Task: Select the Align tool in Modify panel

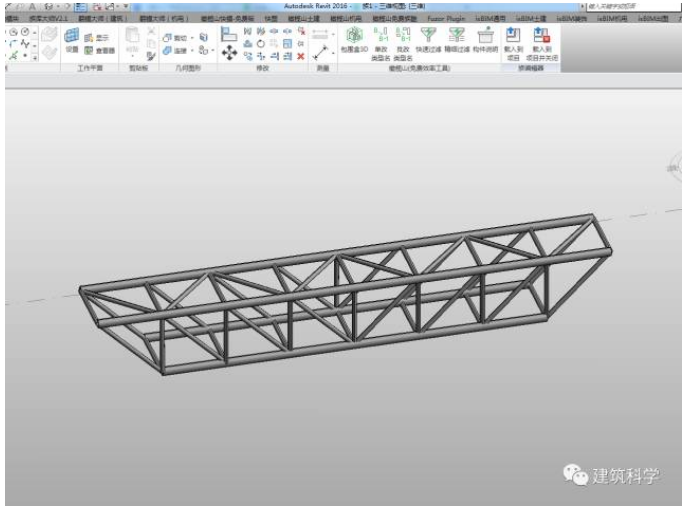Action: coord(229,33)
